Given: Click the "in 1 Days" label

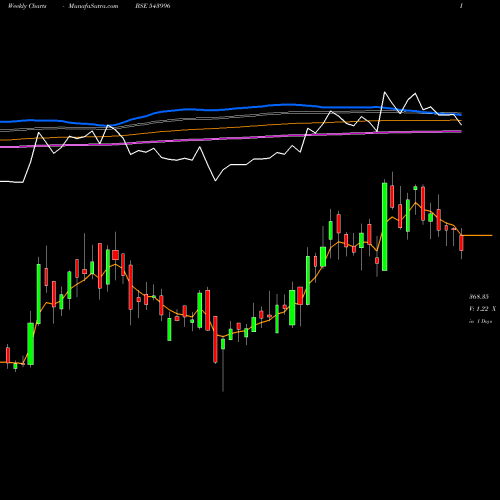Looking at the screenshot, I should coord(481,321).
